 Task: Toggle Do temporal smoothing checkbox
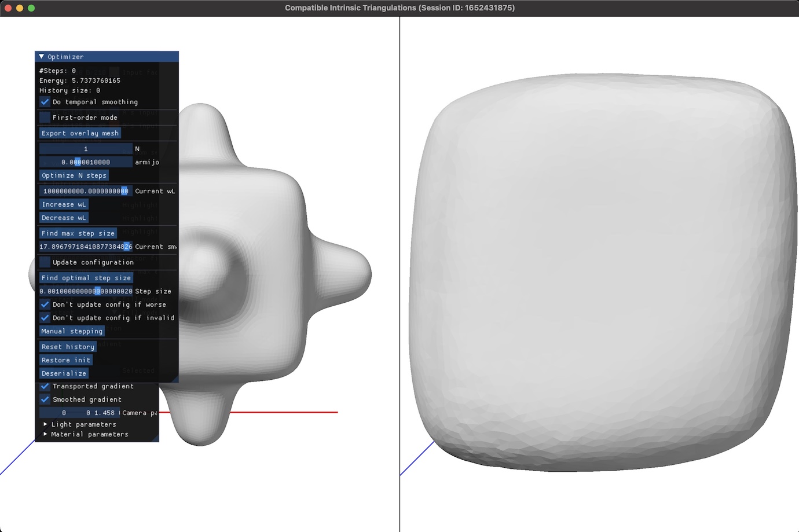click(45, 102)
